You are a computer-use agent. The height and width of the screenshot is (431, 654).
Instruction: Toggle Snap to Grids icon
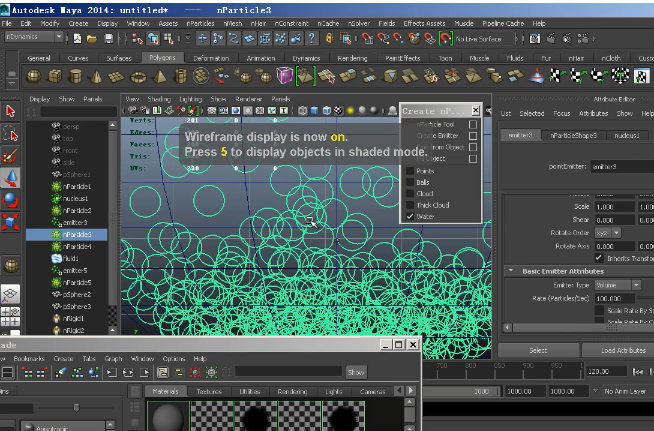[x=367, y=39]
